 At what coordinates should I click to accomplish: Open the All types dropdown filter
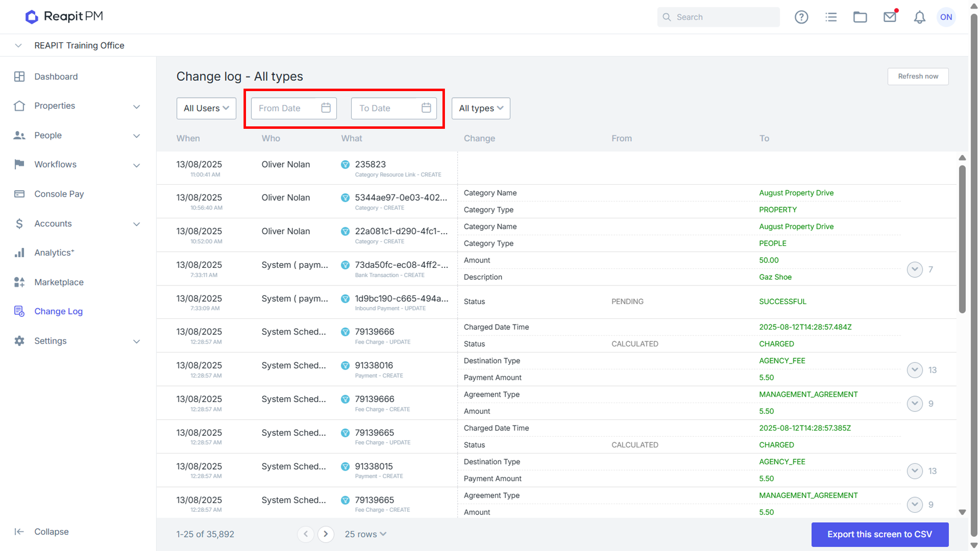coord(481,108)
